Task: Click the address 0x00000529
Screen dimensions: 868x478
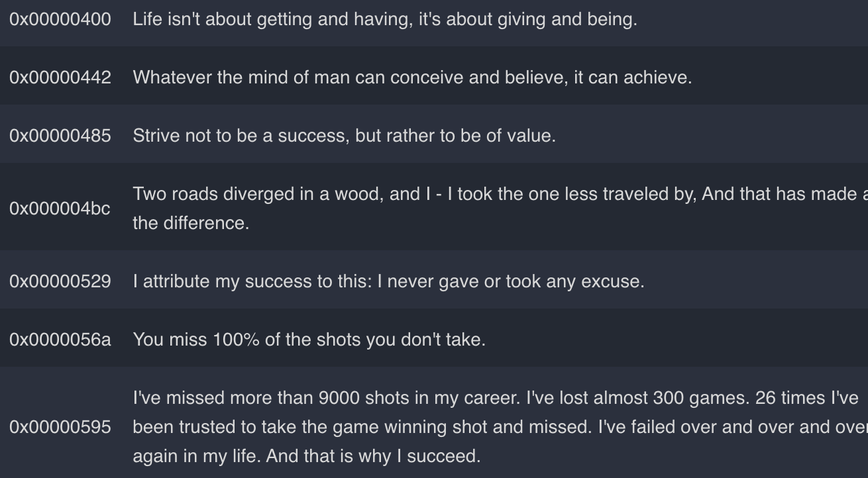Action: [x=60, y=281]
